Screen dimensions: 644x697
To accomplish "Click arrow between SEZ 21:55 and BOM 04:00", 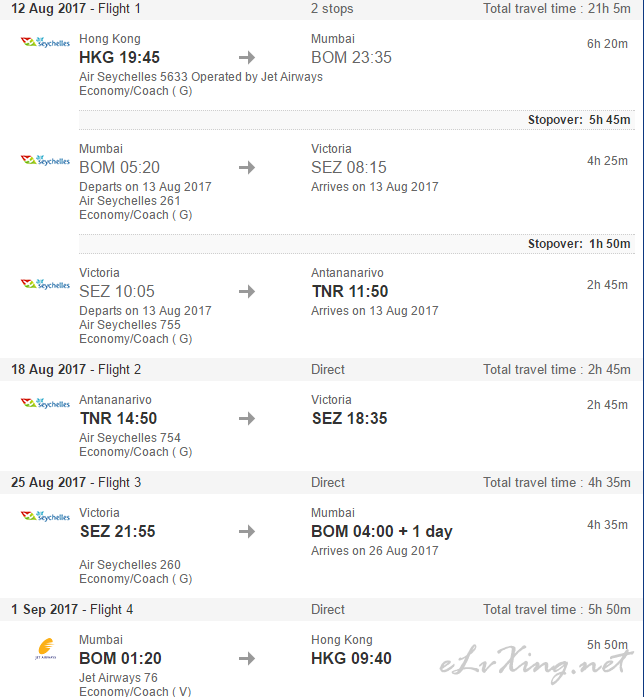I will (247, 532).
